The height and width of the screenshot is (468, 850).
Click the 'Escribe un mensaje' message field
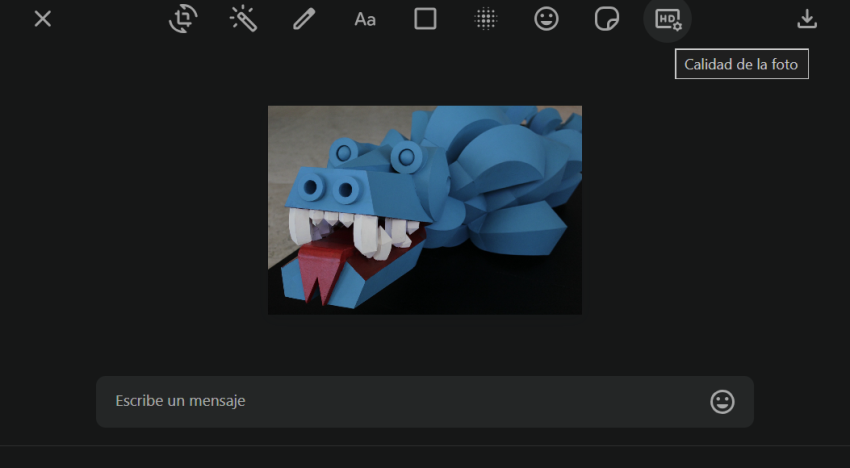(x=400, y=401)
